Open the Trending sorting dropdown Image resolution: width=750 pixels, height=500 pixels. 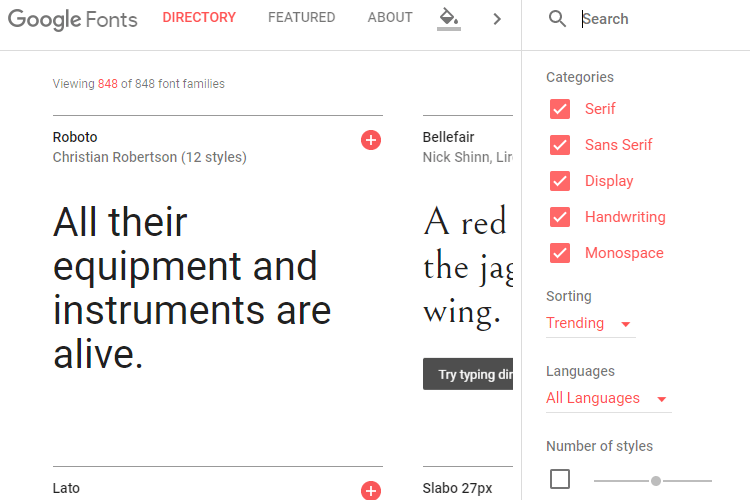(591, 323)
